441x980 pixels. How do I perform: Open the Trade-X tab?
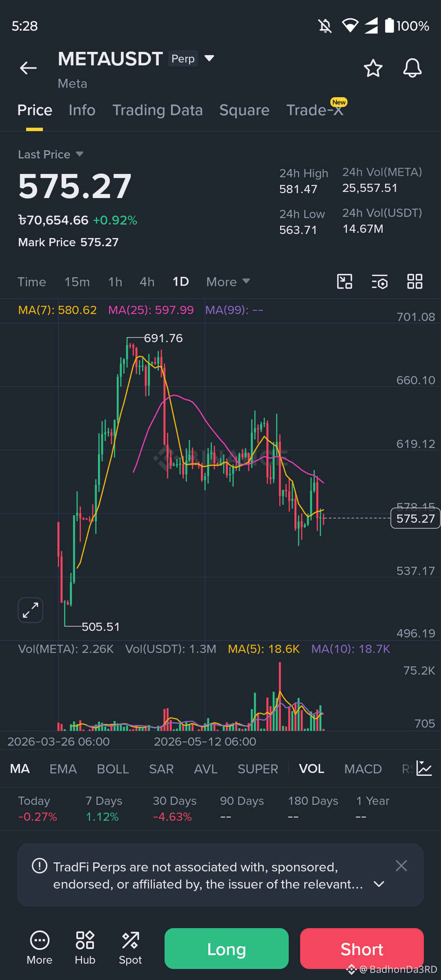[x=315, y=110]
